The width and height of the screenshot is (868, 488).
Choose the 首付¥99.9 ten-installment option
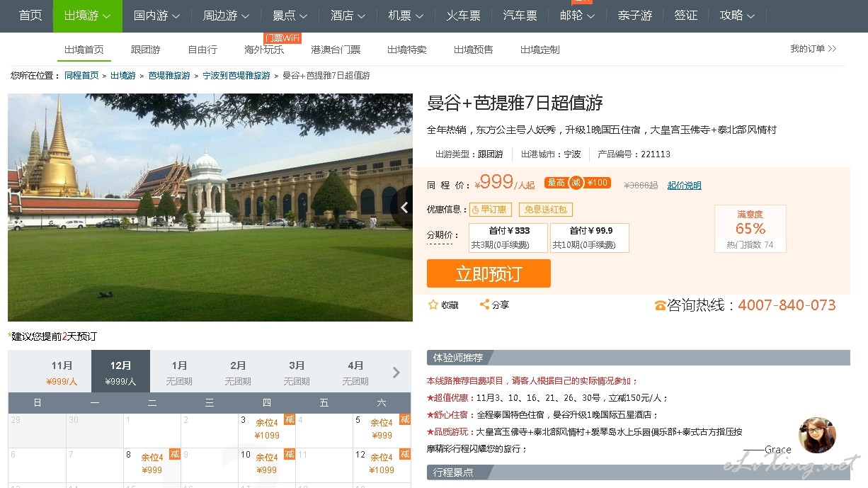coord(590,238)
